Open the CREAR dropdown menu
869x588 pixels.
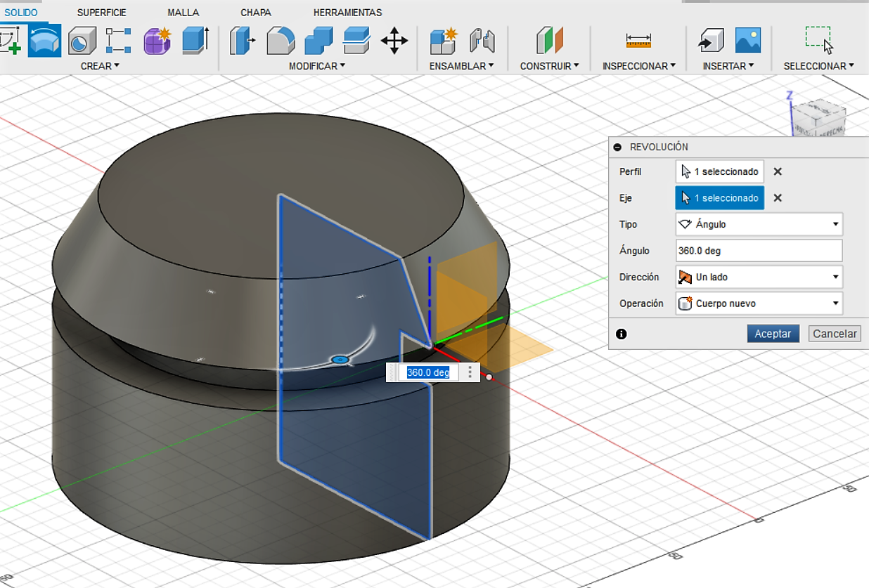[x=100, y=65]
